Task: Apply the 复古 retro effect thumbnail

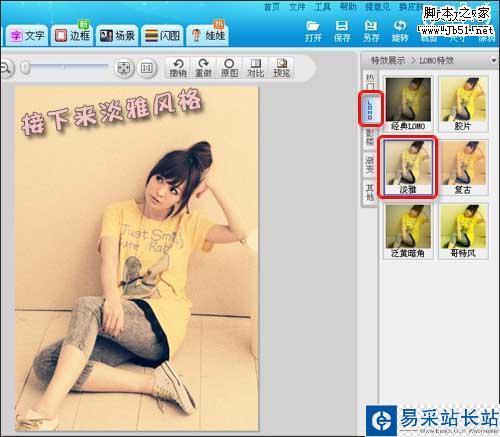Action: (463, 167)
